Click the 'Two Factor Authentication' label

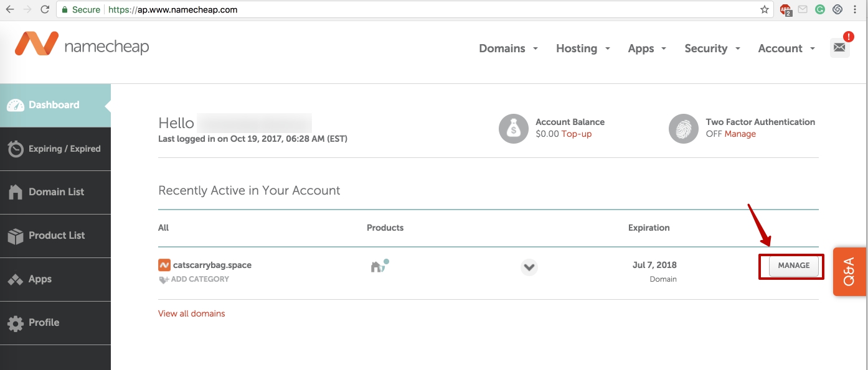pyautogui.click(x=760, y=122)
